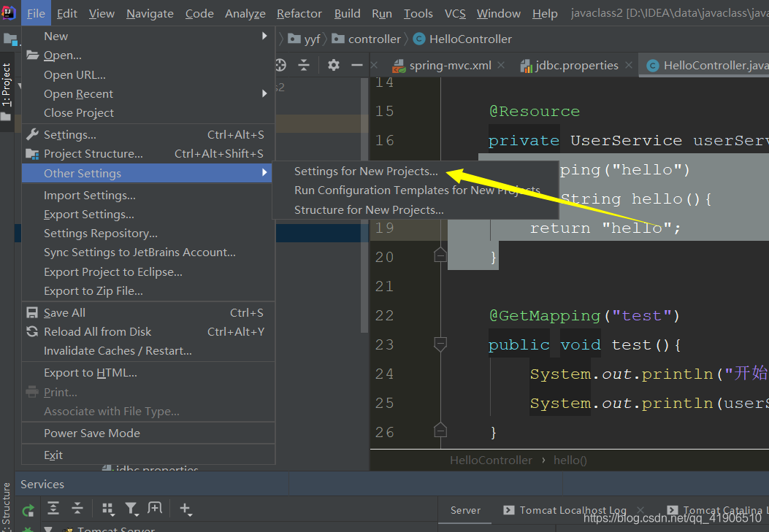Open the Project panel gear options
Screen dimensions: 769x532
click(334, 65)
